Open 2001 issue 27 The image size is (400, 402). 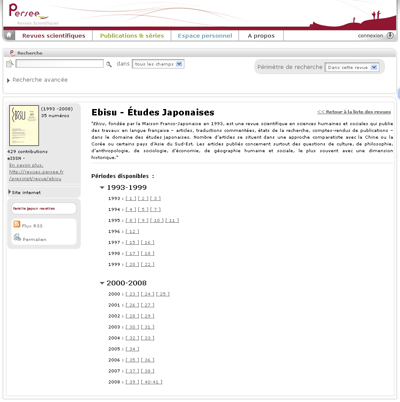tap(148, 305)
